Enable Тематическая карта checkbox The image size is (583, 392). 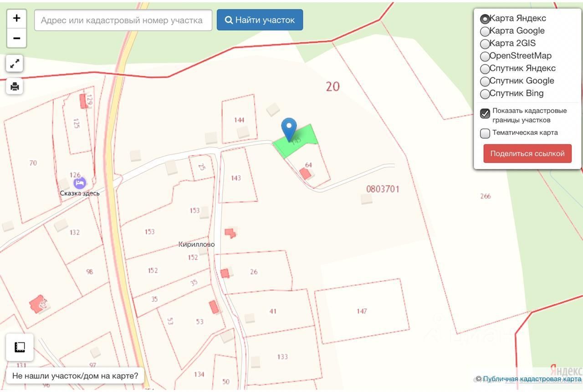(x=485, y=133)
